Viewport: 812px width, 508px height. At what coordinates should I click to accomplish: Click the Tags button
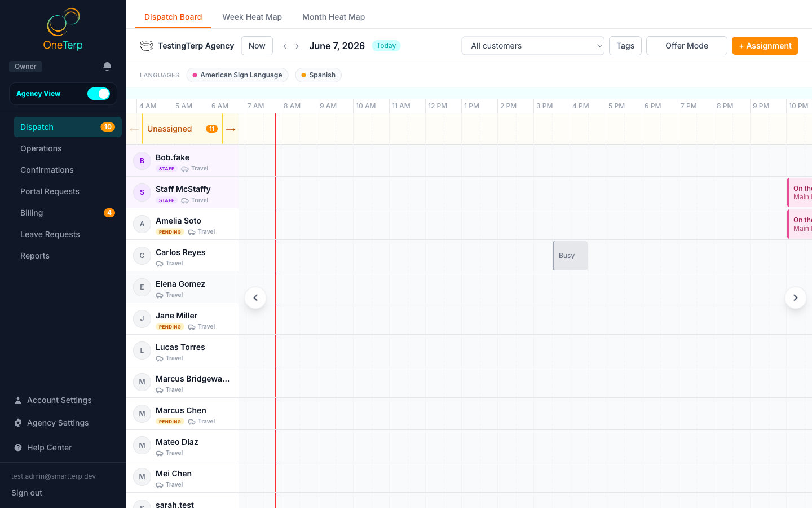point(625,46)
